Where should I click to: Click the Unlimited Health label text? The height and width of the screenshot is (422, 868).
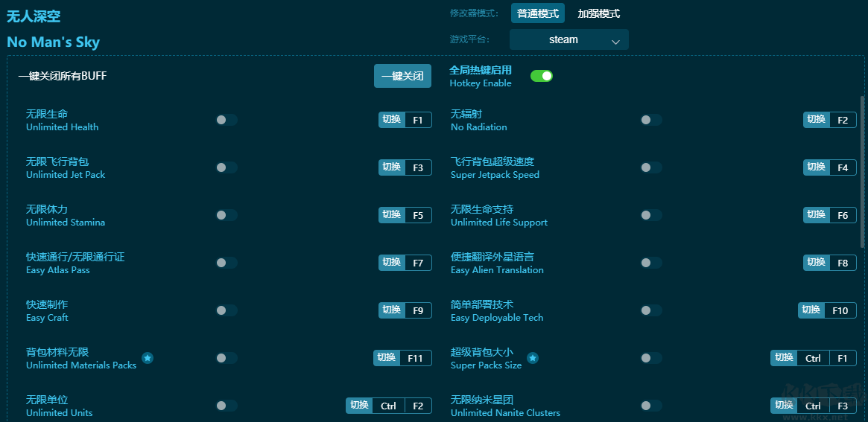click(62, 127)
